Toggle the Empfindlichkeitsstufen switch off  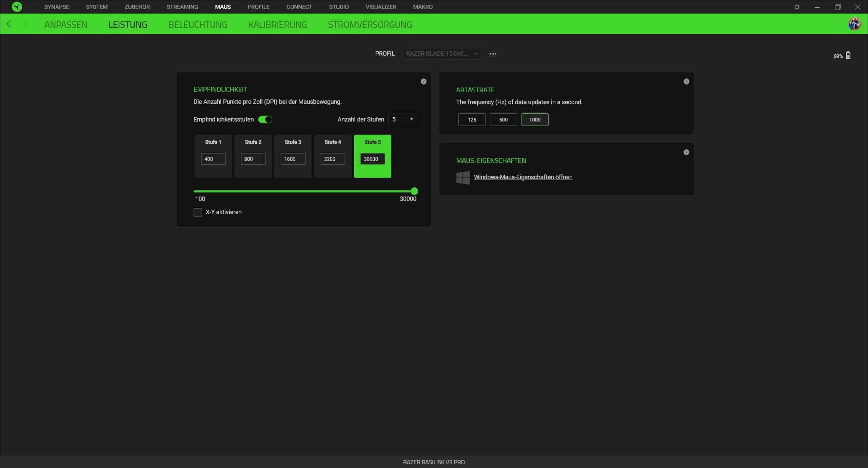265,119
